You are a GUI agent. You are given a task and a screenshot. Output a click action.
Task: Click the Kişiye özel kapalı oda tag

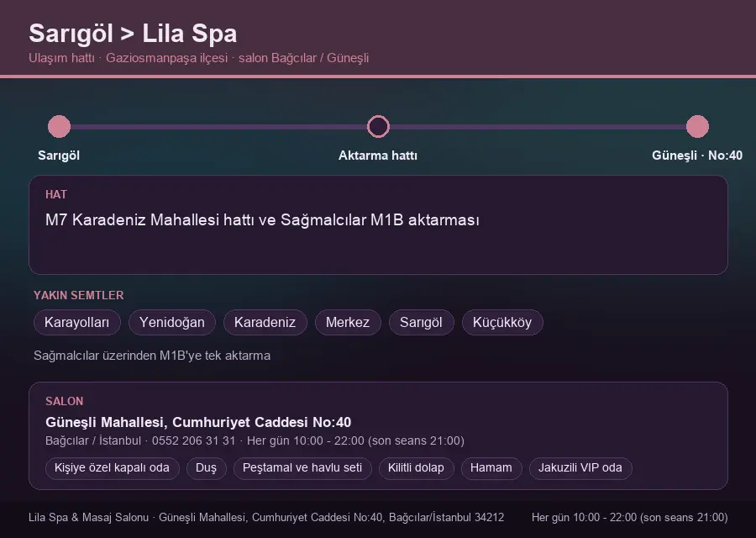112,468
